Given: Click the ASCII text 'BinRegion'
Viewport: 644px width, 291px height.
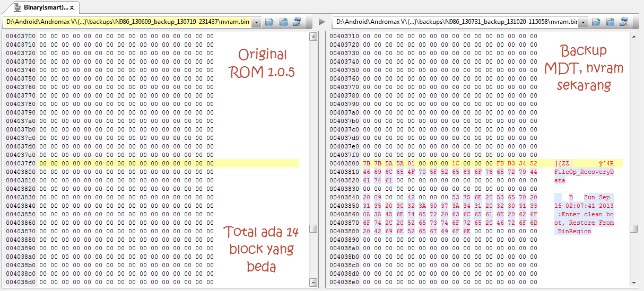Looking at the screenshot, I should tap(575, 231).
